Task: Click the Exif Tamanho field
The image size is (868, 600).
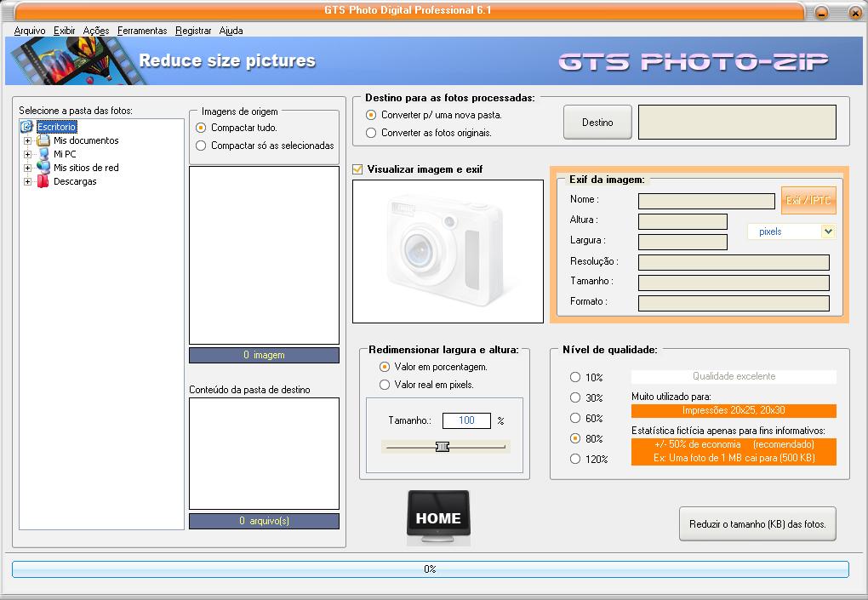Action: [x=734, y=283]
